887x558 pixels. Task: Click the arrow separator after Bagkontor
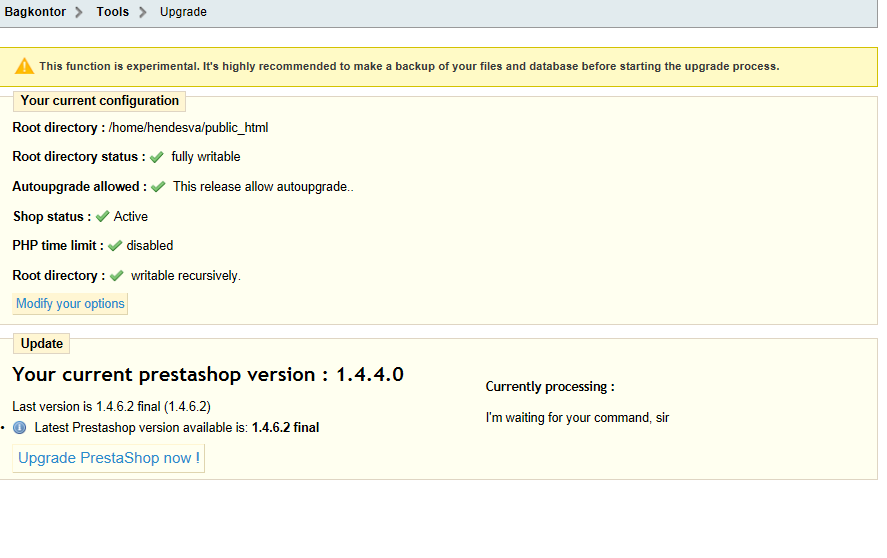(x=79, y=12)
